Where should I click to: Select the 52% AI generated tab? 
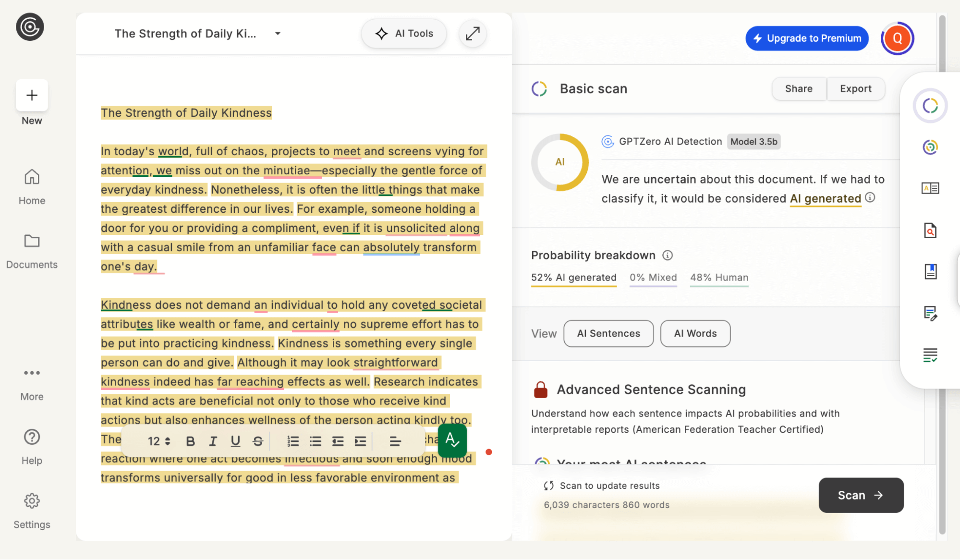coord(573,278)
